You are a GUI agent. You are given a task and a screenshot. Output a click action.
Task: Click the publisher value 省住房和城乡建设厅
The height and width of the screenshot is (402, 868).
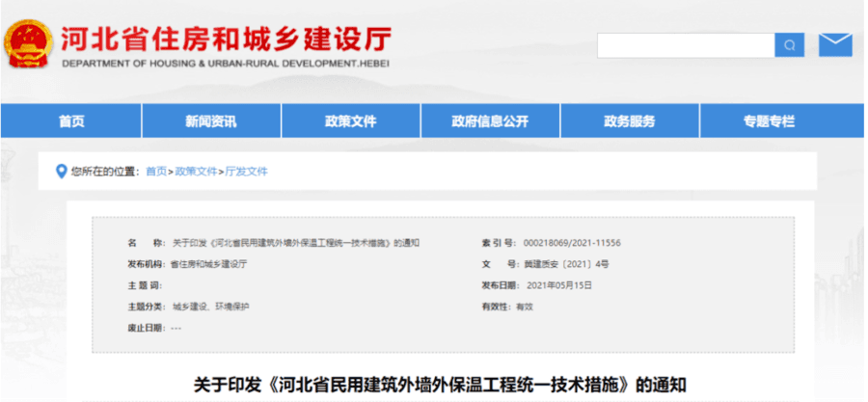tap(208, 264)
